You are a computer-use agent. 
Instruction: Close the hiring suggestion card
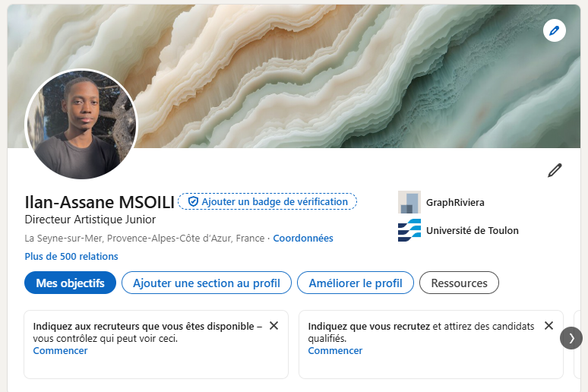(x=548, y=326)
